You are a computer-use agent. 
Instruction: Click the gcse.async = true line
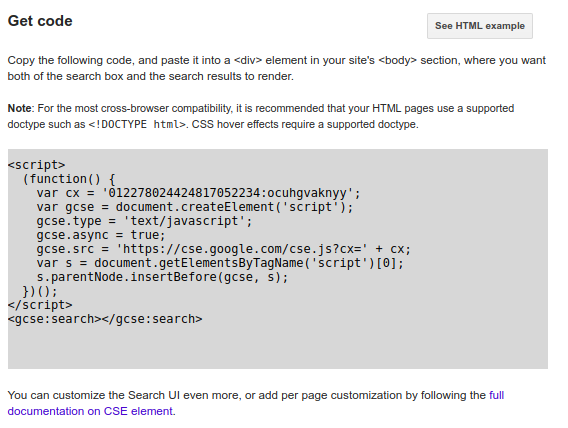point(101,235)
